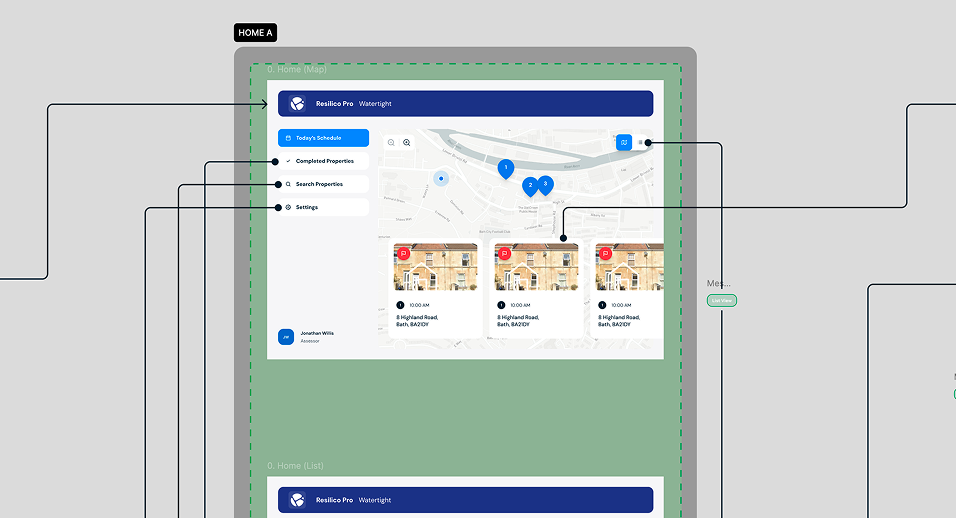Open the leftmost property card house photo
The width and height of the screenshot is (956, 518).
point(436,267)
